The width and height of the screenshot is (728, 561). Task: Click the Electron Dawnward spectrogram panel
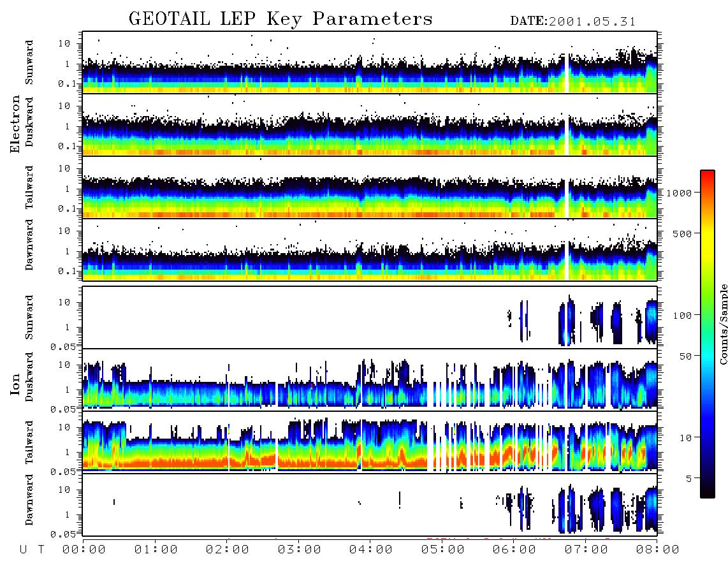click(x=370, y=249)
